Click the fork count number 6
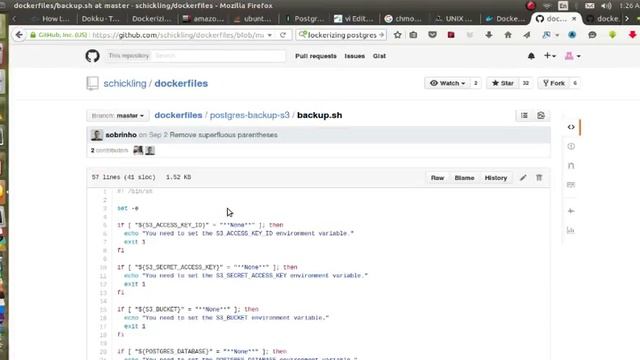The height and width of the screenshot is (360, 640). [575, 83]
